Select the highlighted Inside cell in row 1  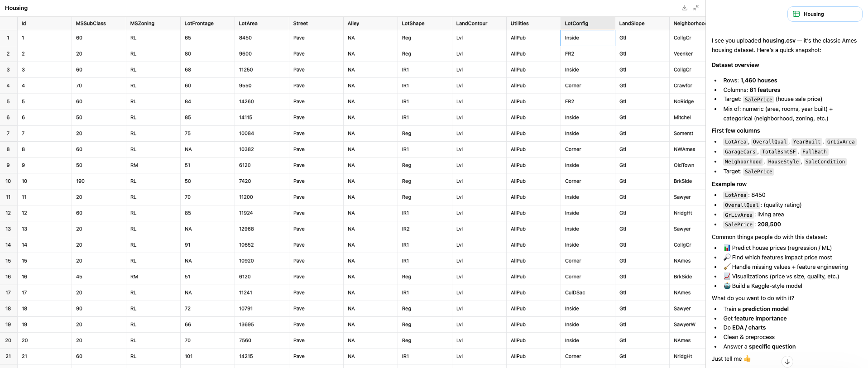tap(588, 38)
